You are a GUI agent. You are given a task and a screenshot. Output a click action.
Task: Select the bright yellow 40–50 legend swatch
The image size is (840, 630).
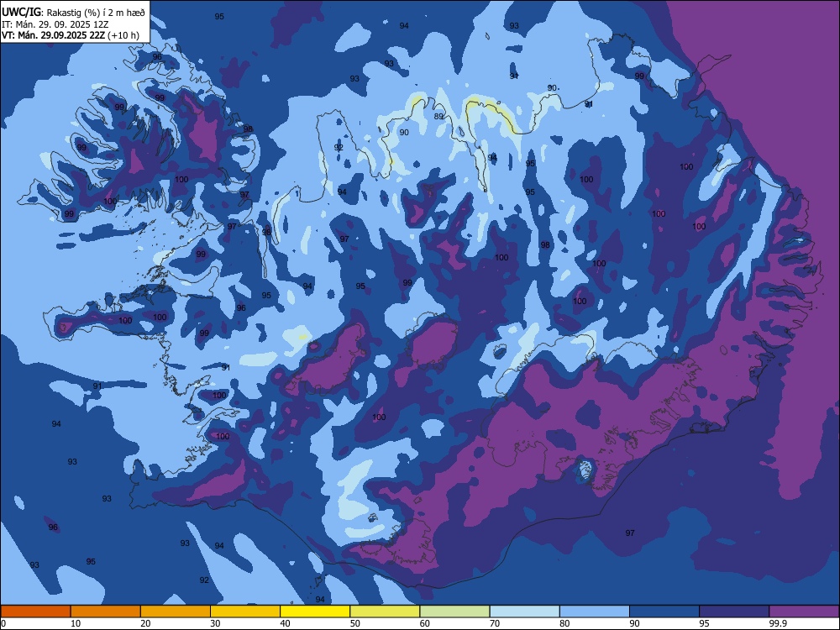pos(315,612)
